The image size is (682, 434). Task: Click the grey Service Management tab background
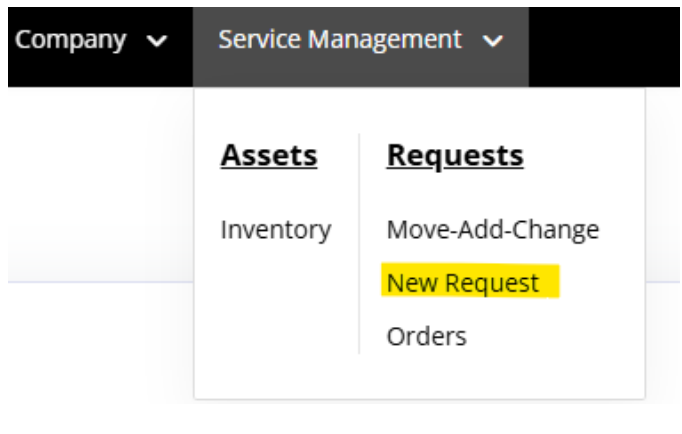361,70
